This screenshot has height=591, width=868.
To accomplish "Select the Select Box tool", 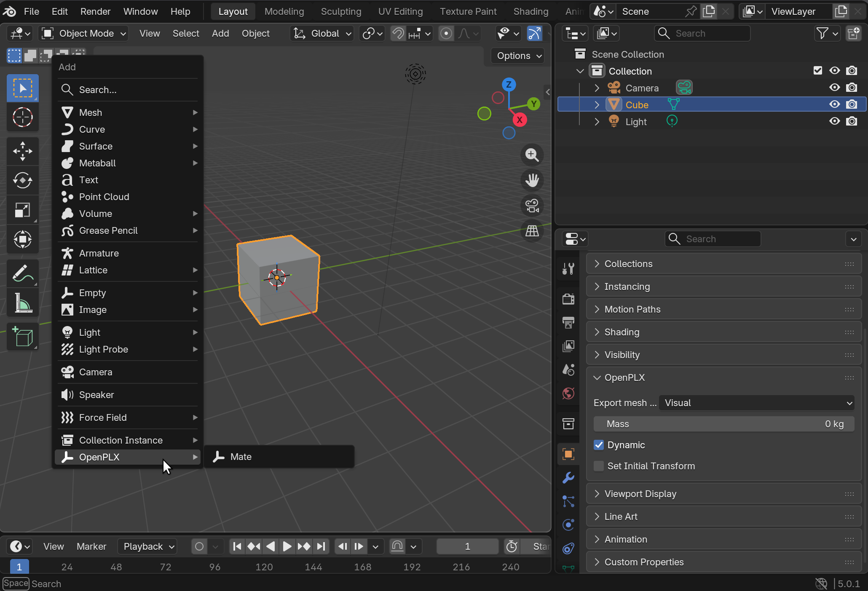I will 23,88.
